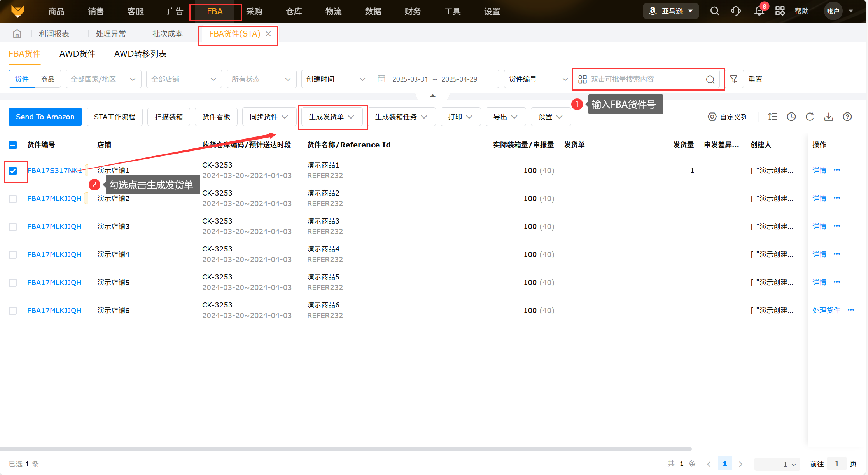
Task: Click the advanced filter funnel icon
Action: coord(734,79)
